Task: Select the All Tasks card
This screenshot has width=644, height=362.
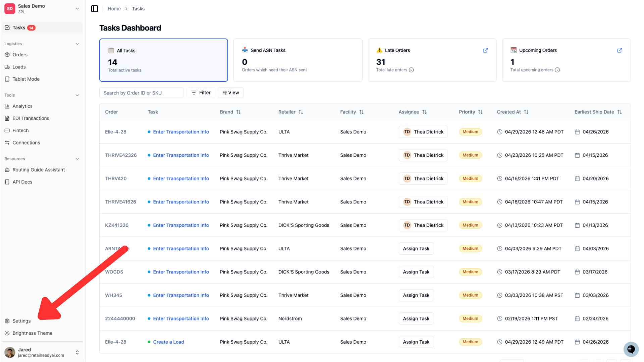Action: point(164,60)
